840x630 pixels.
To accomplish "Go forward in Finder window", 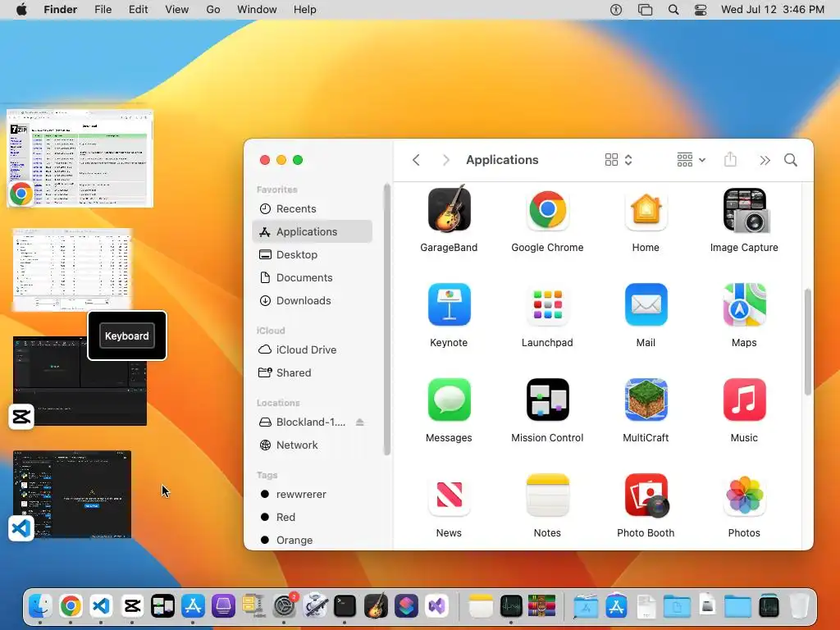I will point(445,160).
